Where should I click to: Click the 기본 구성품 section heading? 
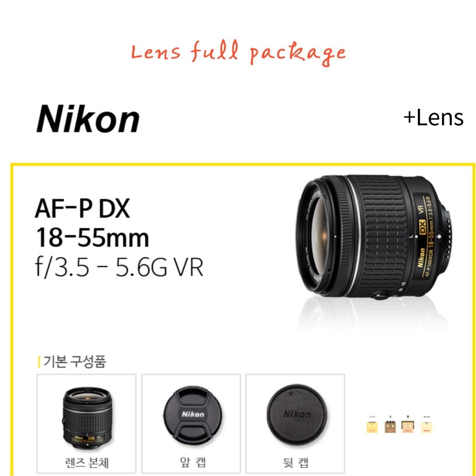(x=75, y=362)
